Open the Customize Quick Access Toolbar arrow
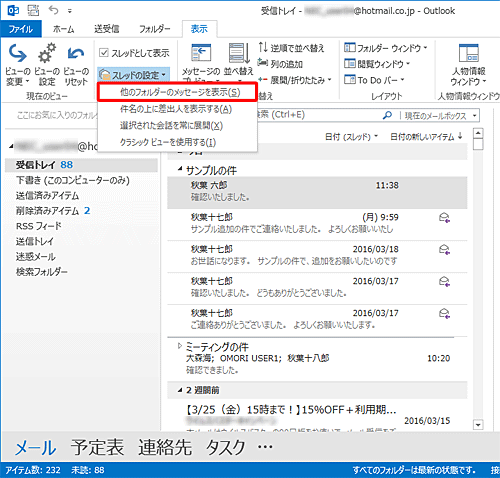The image size is (500, 478). tap(70, 11)
